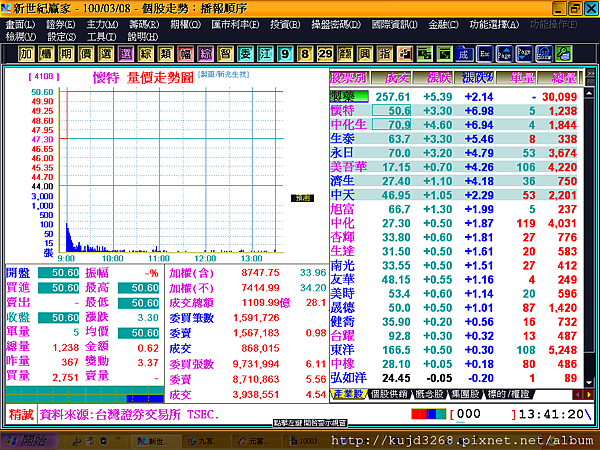Click the 單量 column header
The height and width of the screenshot is (450, 600).
click(516, 78)
